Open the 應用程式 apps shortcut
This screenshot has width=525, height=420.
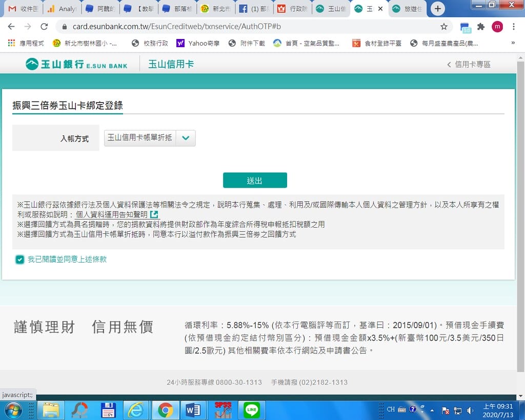point(26,43)
